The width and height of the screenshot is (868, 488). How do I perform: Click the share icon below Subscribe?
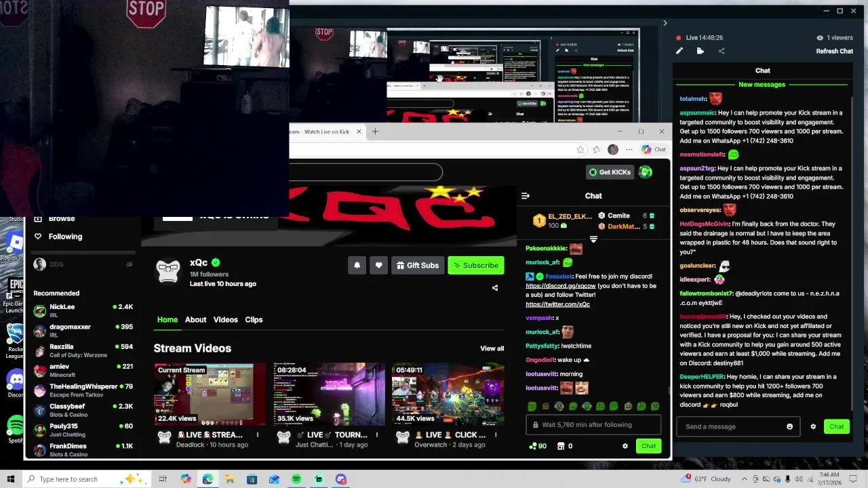point(495,288)
